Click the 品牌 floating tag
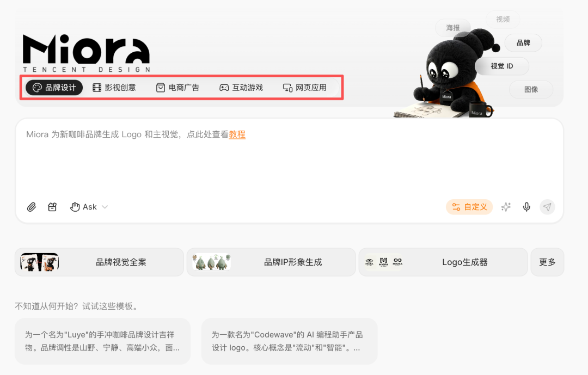Viewport: 588px width, 375px height. (523, 43)
